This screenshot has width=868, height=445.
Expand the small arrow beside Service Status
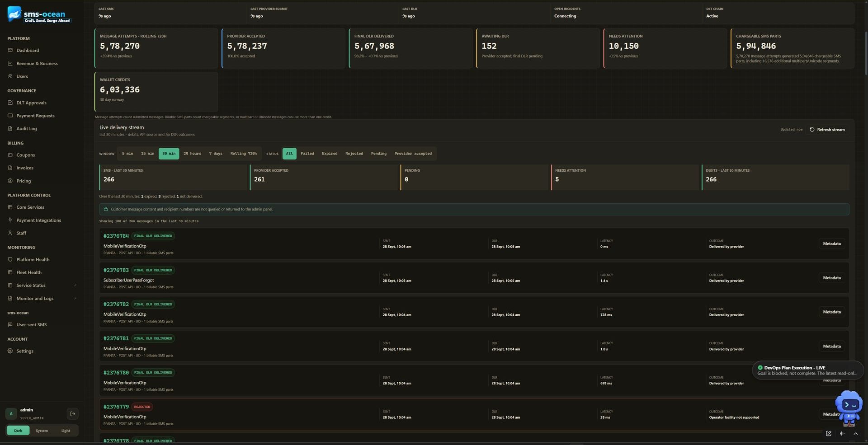coord(75,286)
